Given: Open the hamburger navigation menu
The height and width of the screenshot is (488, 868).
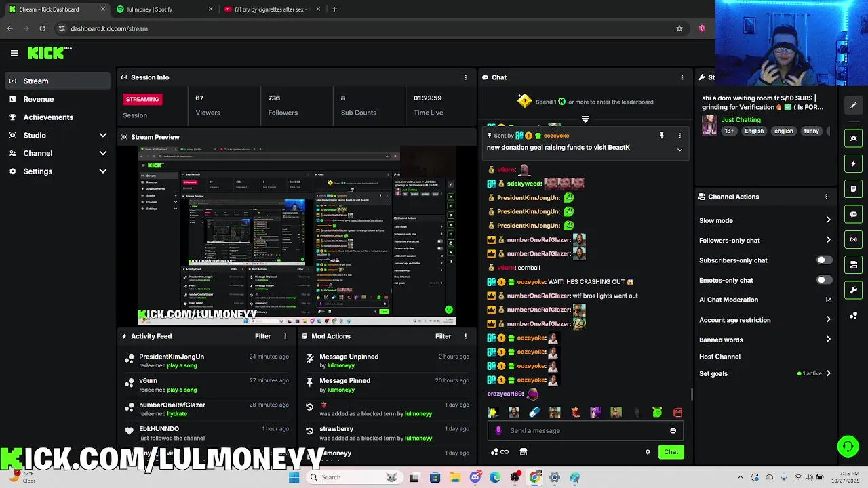Looking at the screenshot, I should point(14,53).
